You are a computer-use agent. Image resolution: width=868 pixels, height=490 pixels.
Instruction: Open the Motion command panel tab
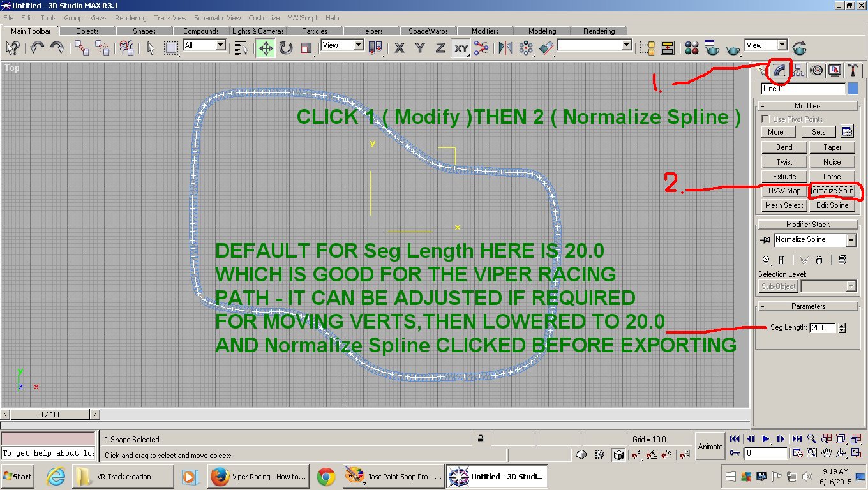pyautogui.click(x=816, y=70)
